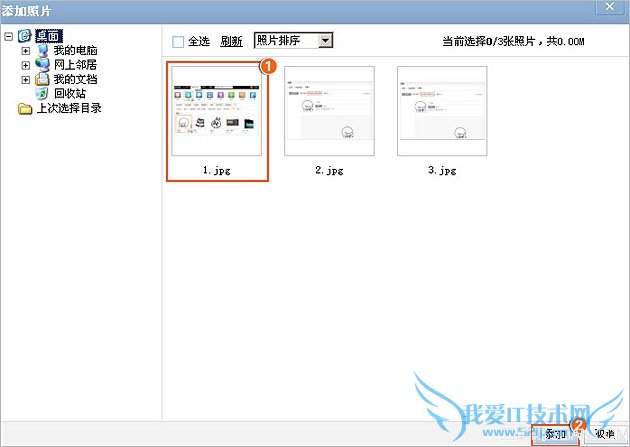Click the 全选 label text

point(199,41)
